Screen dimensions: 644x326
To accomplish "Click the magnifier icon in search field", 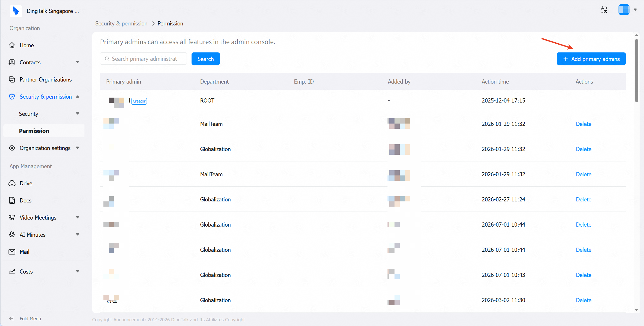I will (107, 59).
